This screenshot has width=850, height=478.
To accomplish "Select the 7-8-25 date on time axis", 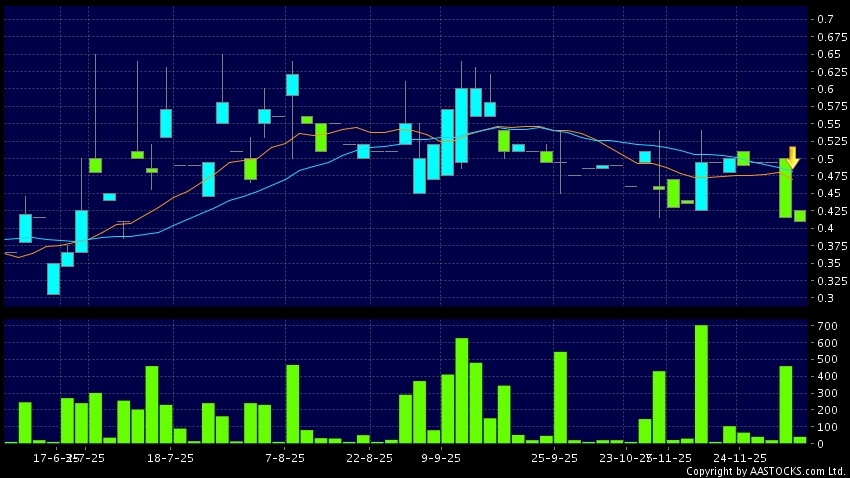I will click(285, 457).
